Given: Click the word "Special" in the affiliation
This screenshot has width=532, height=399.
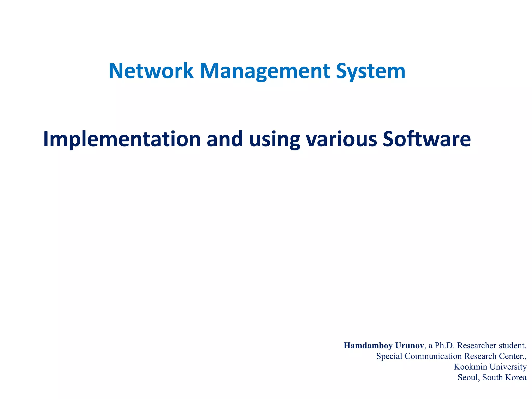Looking at the screenshot, I should click(x=389, y=356).
